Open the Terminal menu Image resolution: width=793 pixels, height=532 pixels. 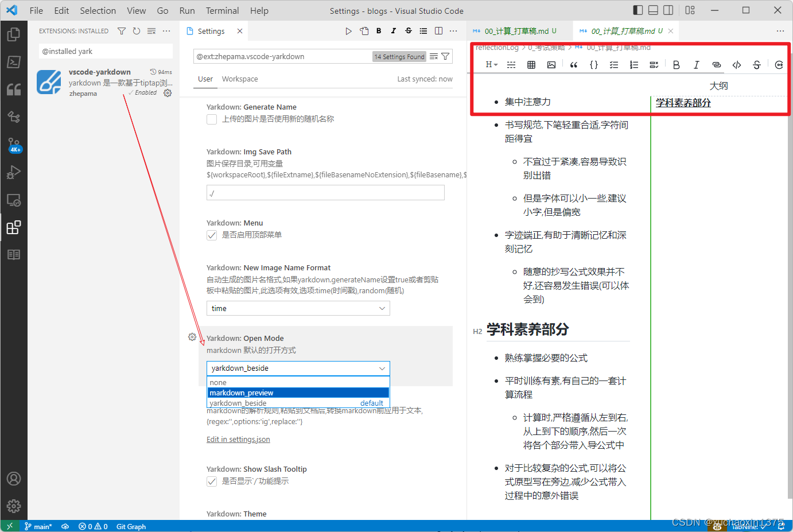pos(223,10)
